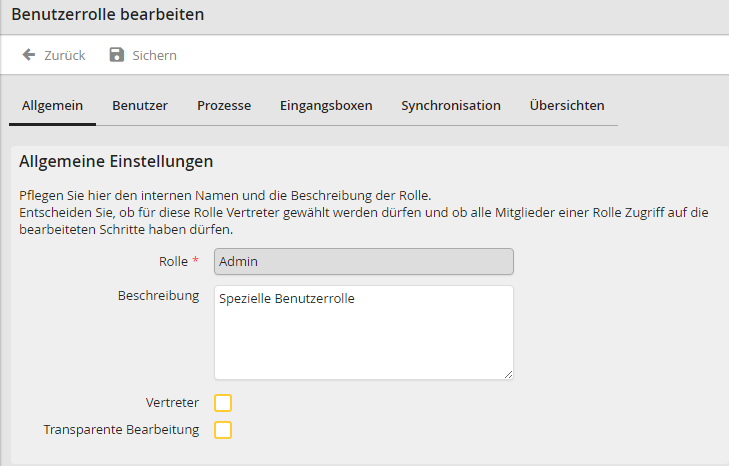Click the floppy disk save icon

117,55
